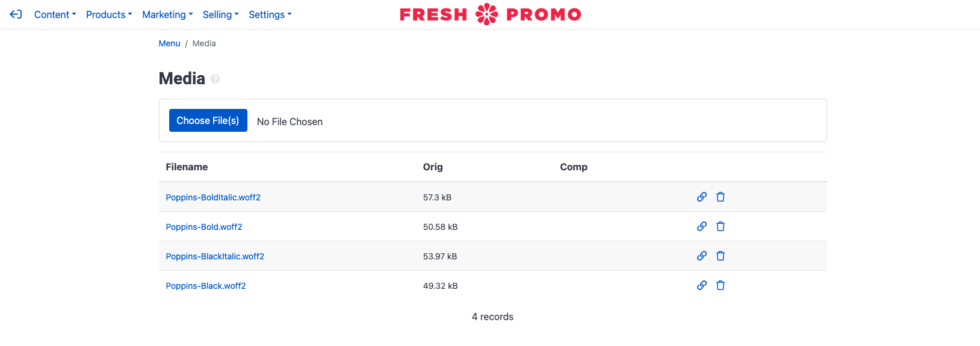Click the logout arrow icon

pos(16,14)
